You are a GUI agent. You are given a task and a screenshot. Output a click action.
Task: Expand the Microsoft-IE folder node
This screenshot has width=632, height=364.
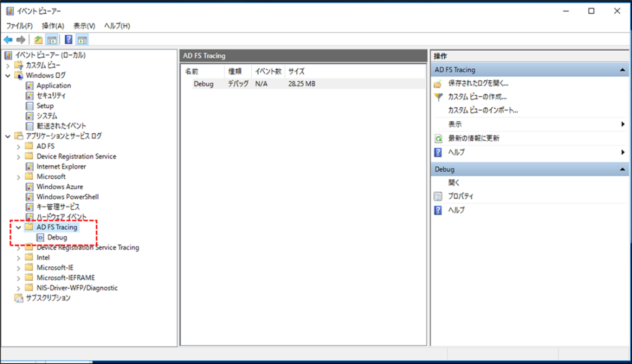[19, 268]
